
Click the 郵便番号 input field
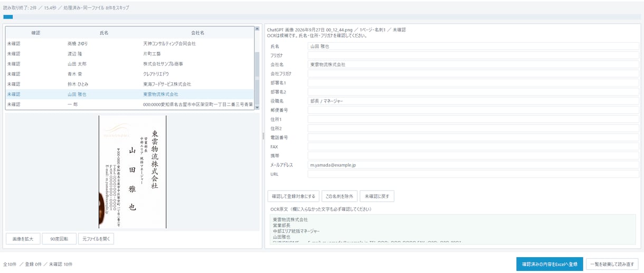473,110
